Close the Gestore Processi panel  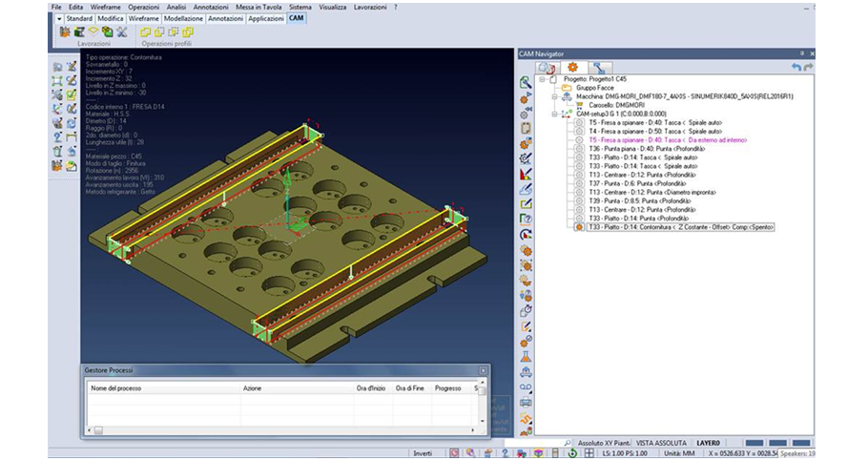484,370
